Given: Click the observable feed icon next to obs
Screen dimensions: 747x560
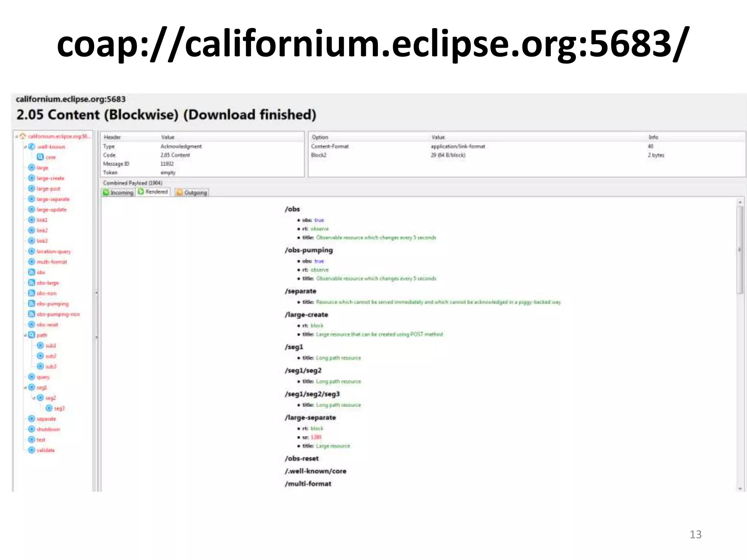Looking at the screenshot, I should [x=32, y=272].
